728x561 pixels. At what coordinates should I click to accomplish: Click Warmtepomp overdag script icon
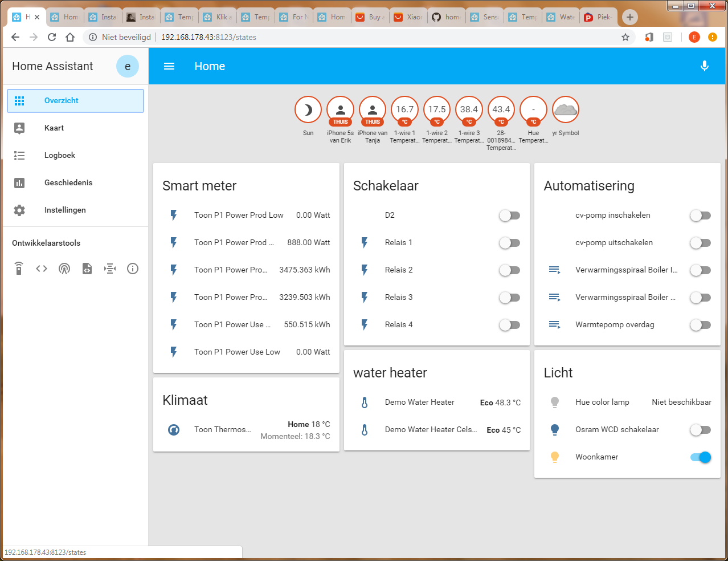(x=555, y=325)
